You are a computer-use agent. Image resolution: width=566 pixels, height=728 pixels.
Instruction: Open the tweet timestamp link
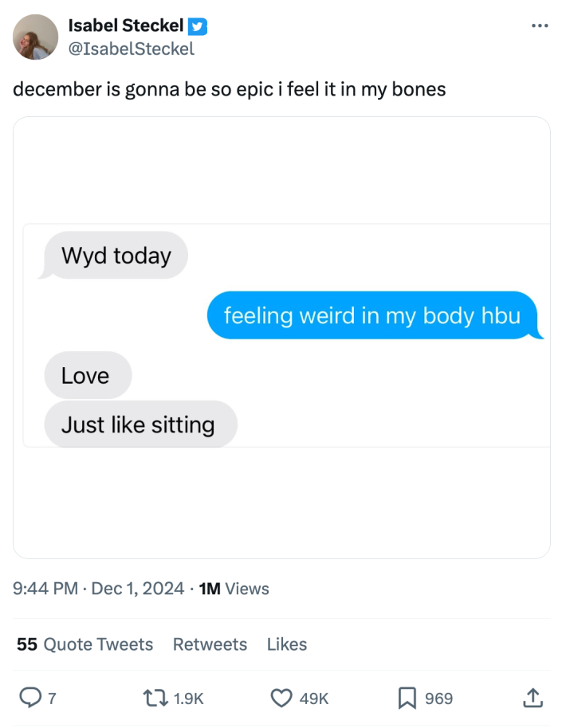point(80,589)
